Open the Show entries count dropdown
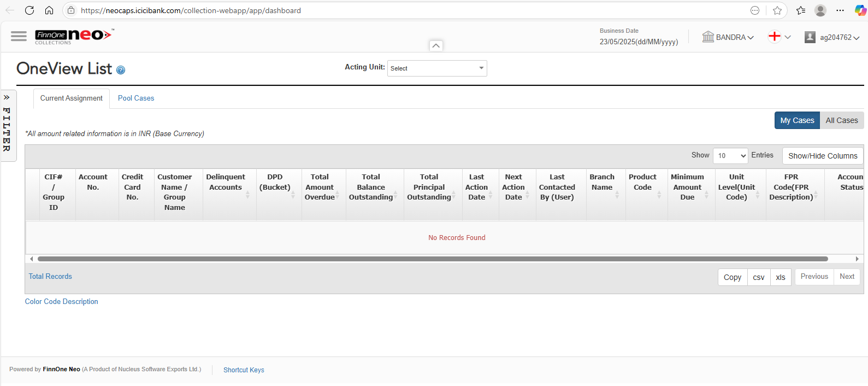The height and width of the screenshot is (386, 868). click(730, 156)
